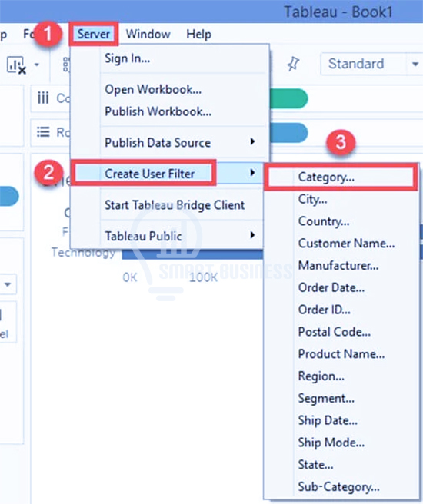Image resolution: width=423 pixels, height=504 pixels.
Task: Click the 100K axis label
Action: [x=203, y=277]
